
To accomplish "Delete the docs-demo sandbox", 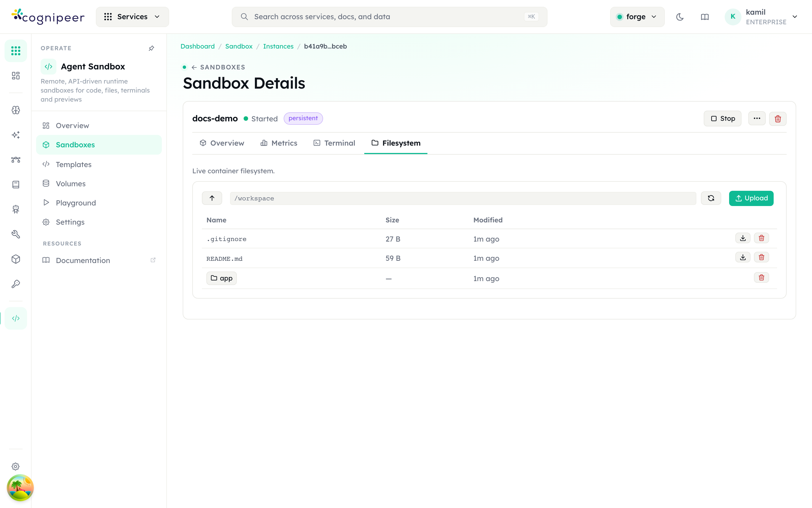I will pyautogui.click(x=778, y=119).
